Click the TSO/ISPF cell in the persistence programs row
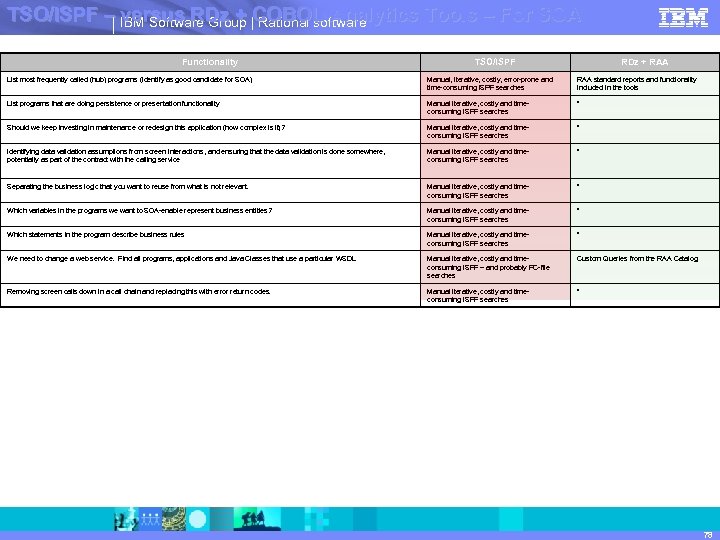720x540 pixels. [495, 107]
